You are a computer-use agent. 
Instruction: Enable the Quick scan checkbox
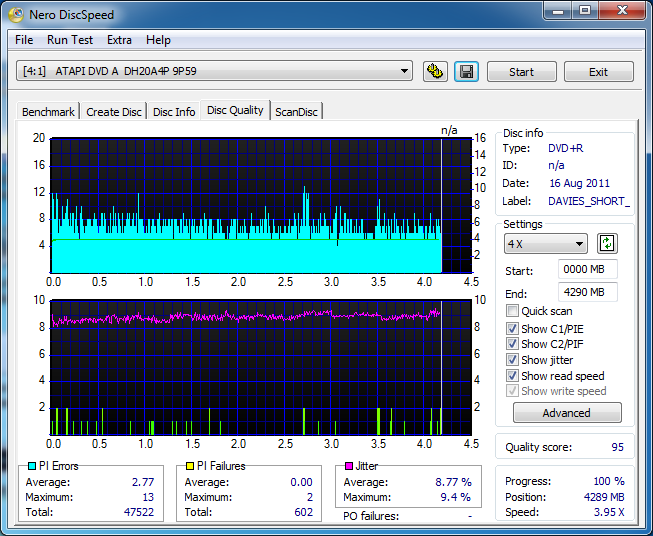[x=512, y=311]
